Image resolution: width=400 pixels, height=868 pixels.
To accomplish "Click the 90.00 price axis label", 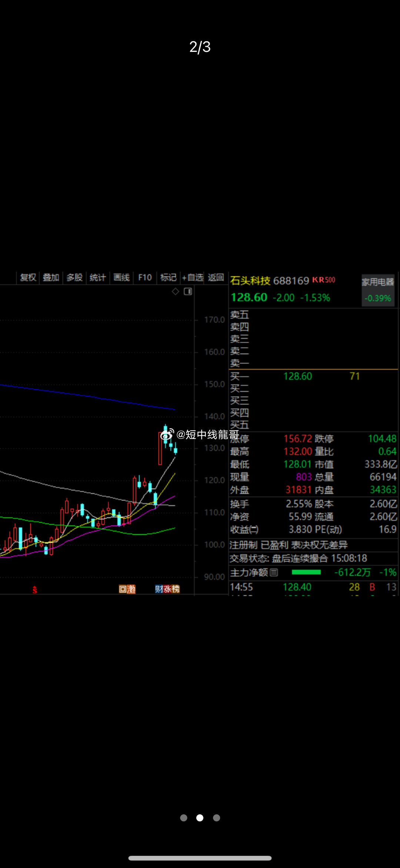I will click(x=214, y=577).
